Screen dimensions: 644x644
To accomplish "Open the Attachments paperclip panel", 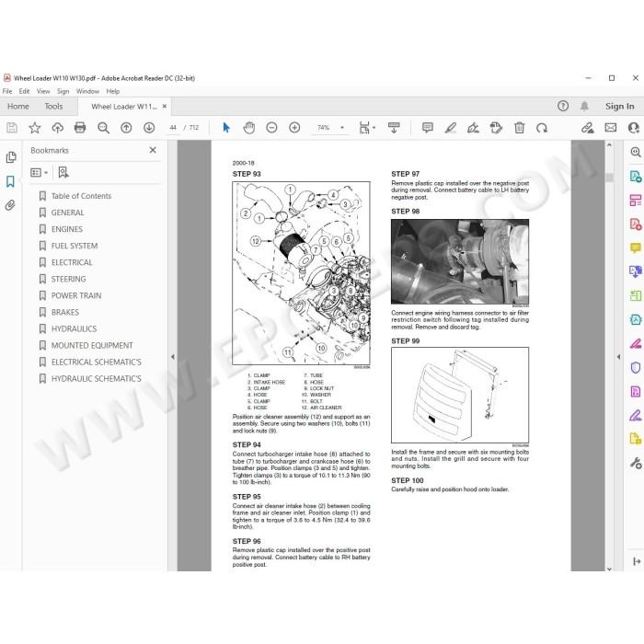I will coord(11,205).
